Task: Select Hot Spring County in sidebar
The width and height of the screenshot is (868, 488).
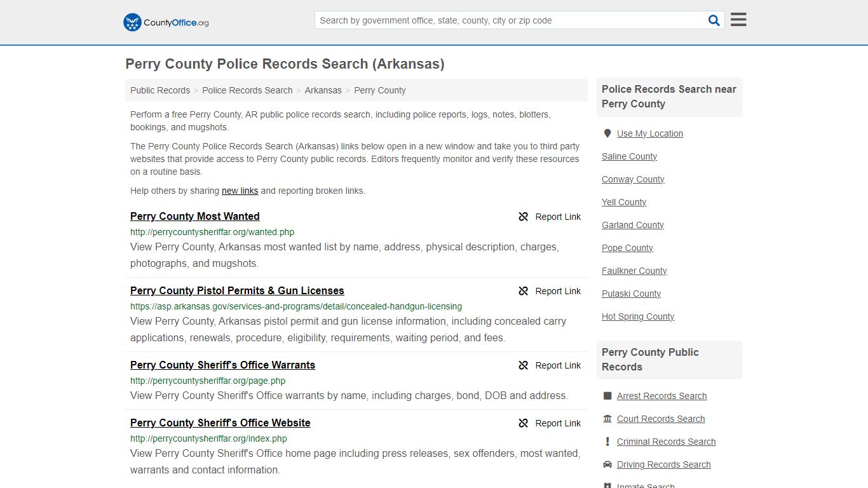Action: [638, 316]
